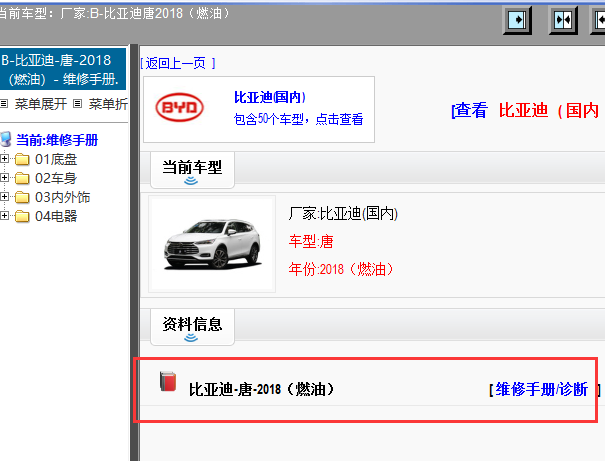The image size is (605, 461).
Task: Open the 维修手册/诊断 link
Action: [x=542, y=389]
